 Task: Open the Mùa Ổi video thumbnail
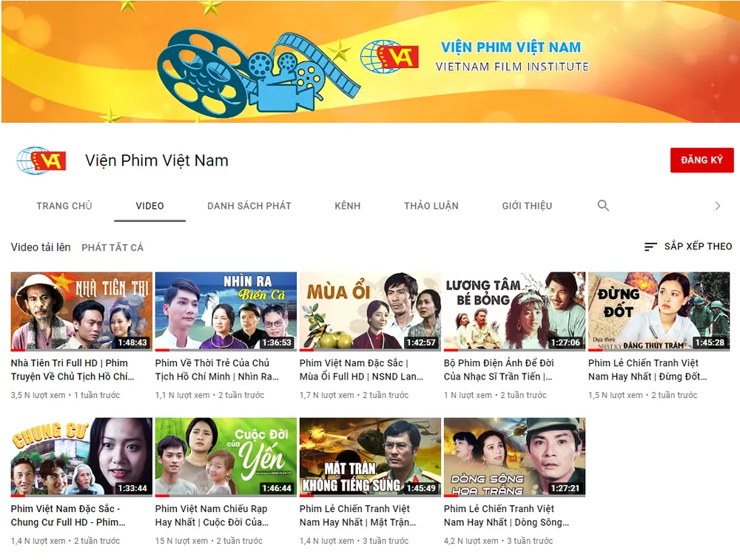(x=369, y=308)
